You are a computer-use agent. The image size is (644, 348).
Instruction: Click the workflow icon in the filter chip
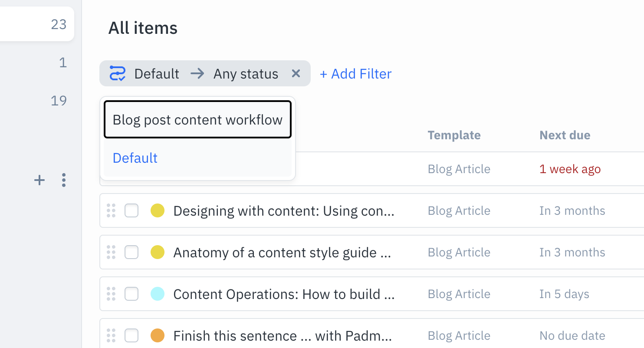click(x=117, y=73)
